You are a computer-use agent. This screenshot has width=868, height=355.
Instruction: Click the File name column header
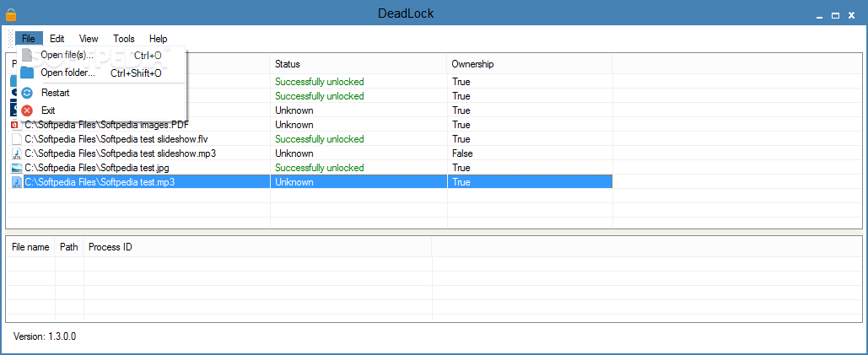(30, 247)
